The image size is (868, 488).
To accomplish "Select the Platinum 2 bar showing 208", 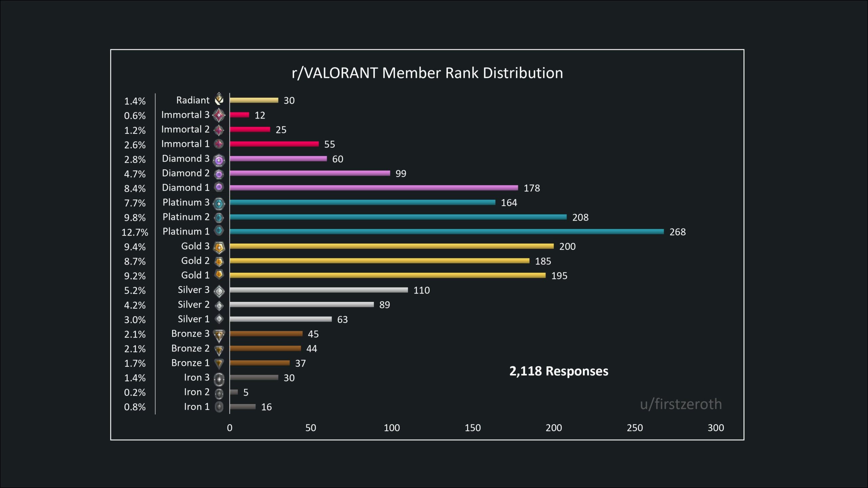I will pyautogui.click(x=398, y=217).
